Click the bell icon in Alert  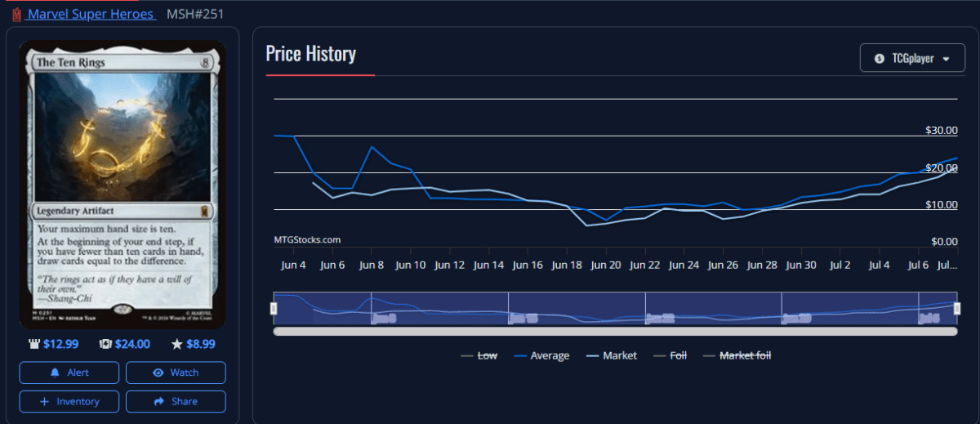56,373
